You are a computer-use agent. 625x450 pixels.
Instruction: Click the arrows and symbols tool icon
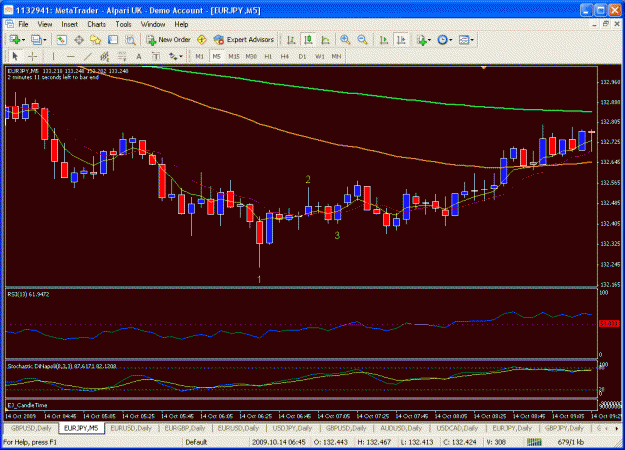173,56
